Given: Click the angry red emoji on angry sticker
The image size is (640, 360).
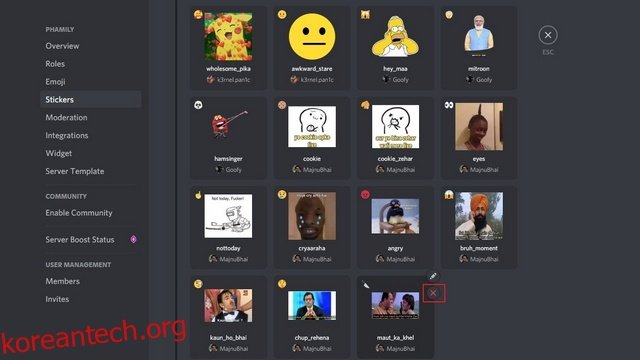Looking at the screenshot, I should [x=365, y=195].
